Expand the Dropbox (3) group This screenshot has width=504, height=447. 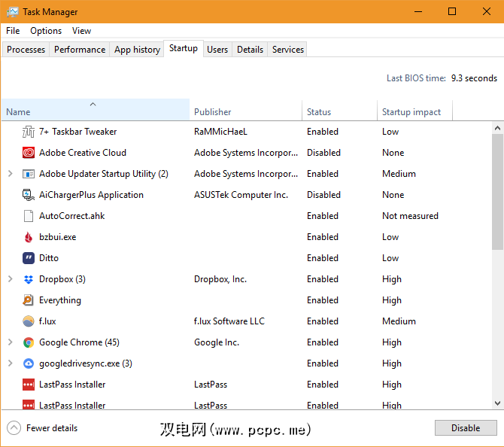[11, 279]
